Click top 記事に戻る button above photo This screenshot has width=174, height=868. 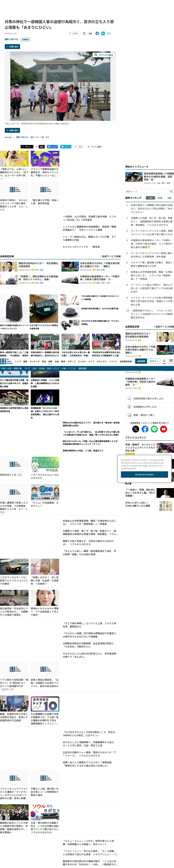click(x=12, y=46)
